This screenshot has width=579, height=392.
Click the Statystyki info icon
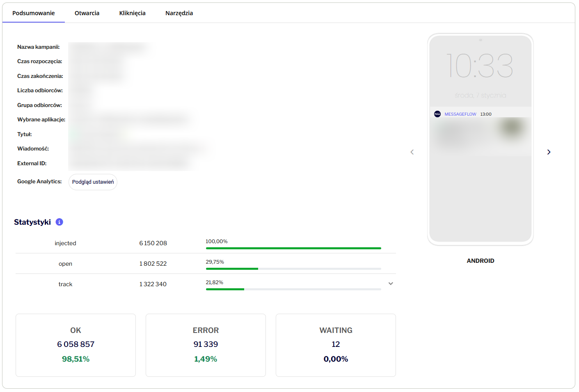click(60, 222)
